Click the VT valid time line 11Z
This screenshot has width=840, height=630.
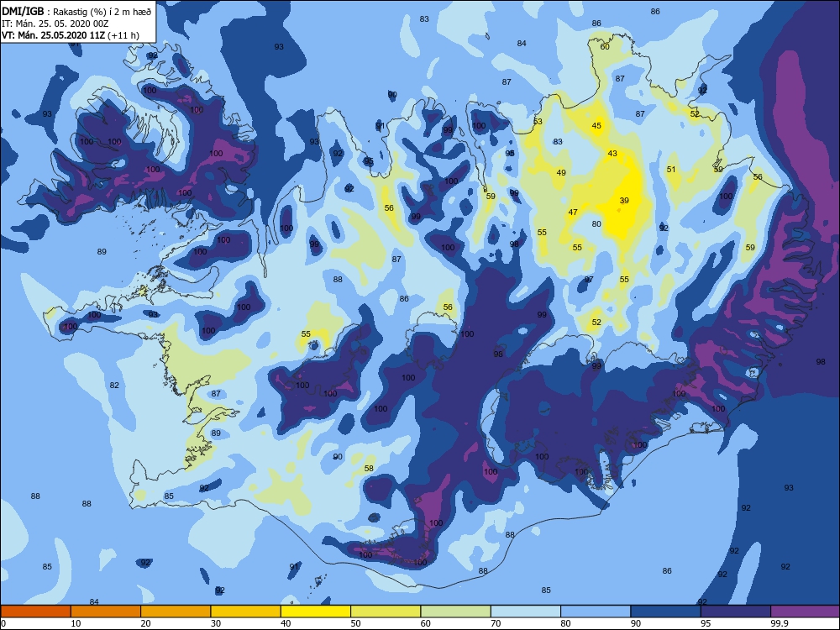click(x=71, y=35)
